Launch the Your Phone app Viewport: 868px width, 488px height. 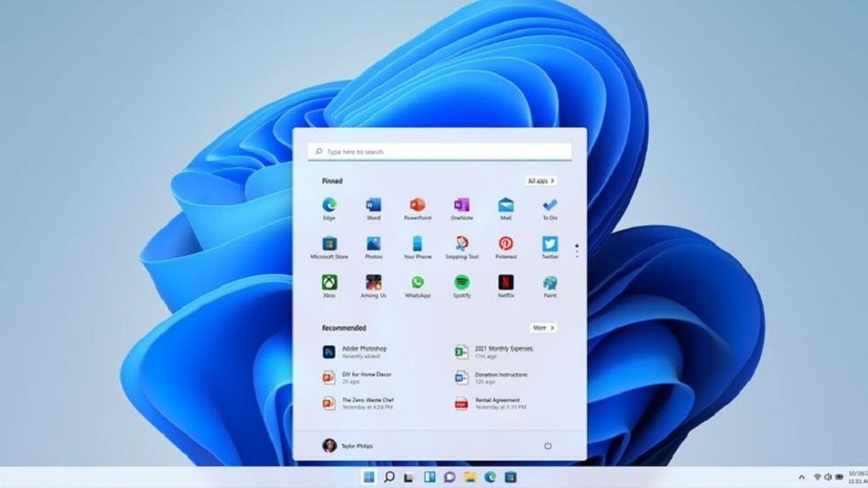417,247
